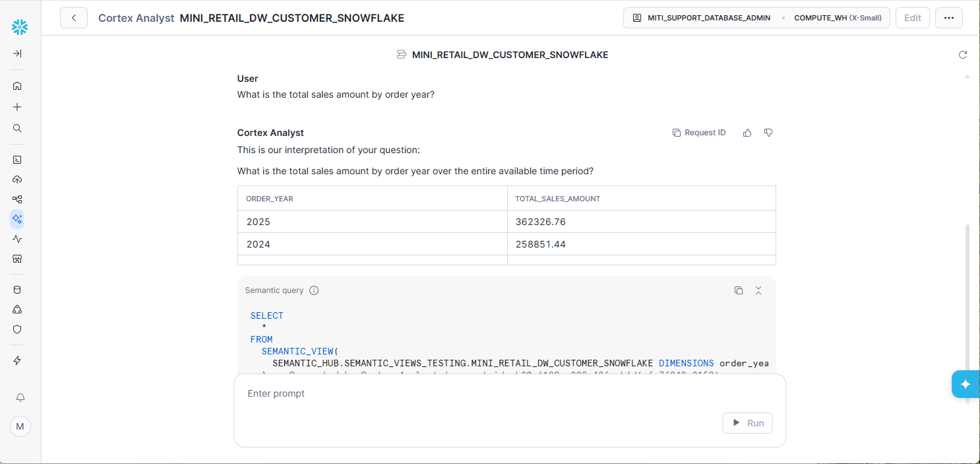Open the role and warehouse selector
The height and width of the screenshot is (464, 980).
point(756,18)
